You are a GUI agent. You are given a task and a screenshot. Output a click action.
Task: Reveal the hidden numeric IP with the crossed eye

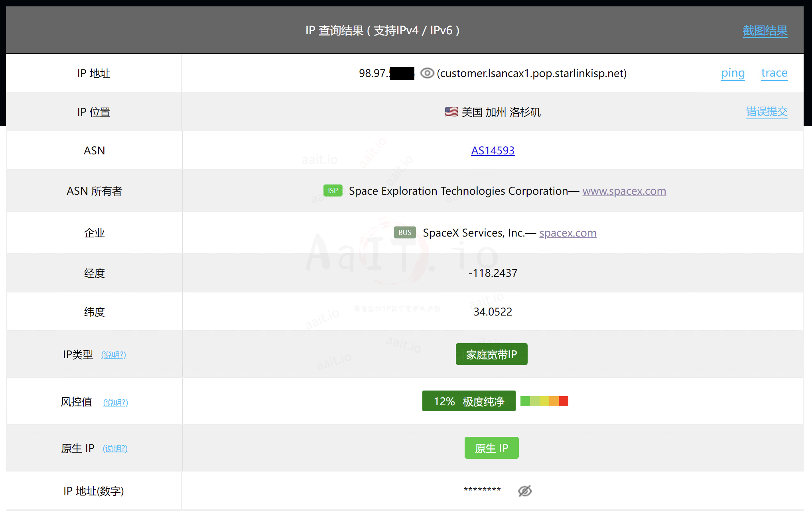525,491
